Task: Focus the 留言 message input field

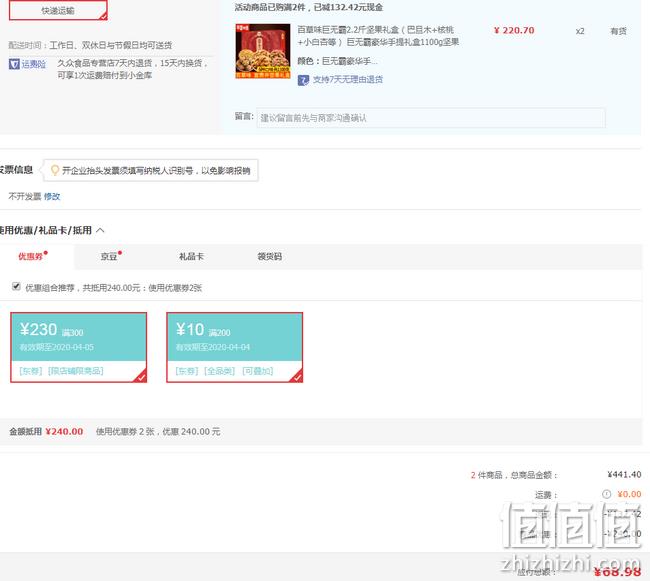Action: pyautogui.click(x=431, y=118)
